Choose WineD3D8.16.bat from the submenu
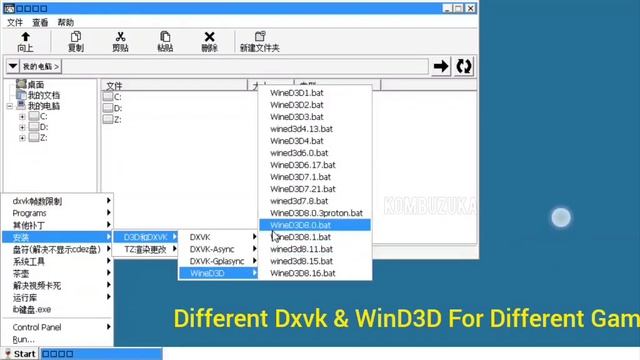640x360 pixels. click(x=315, y=273)
